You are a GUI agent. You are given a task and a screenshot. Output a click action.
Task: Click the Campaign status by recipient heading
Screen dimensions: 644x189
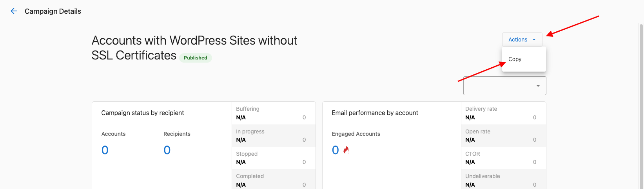click(x=143, y=113)
